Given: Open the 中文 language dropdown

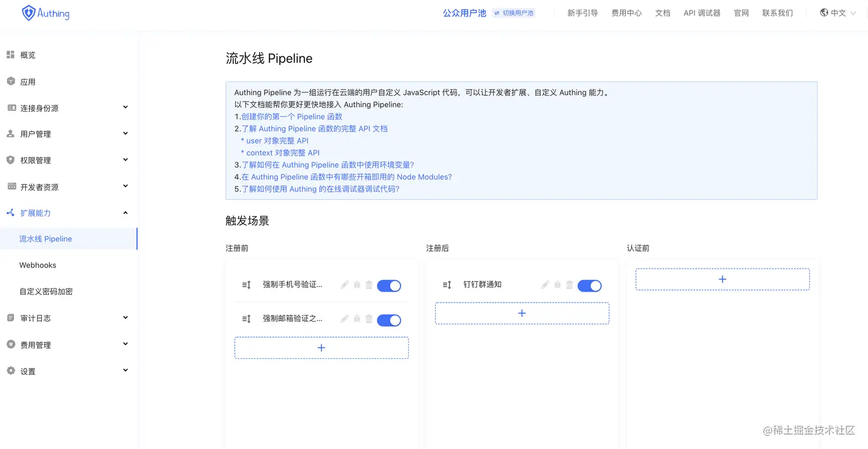Looking at the screenshot, I should 838,13.
